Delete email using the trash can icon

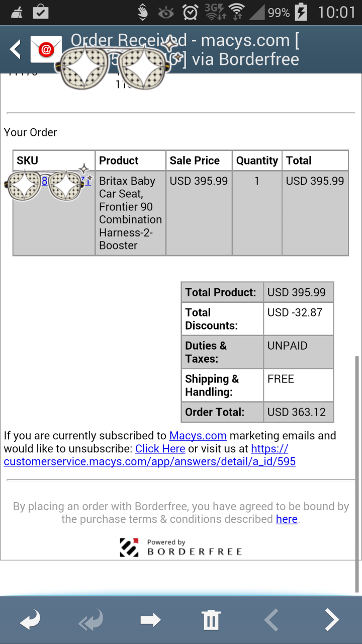(211, 620)
